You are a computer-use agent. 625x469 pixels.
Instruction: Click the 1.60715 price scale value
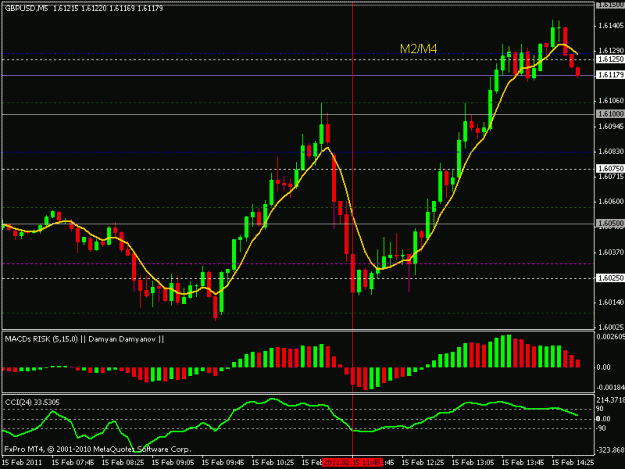(x=611, y=177)
